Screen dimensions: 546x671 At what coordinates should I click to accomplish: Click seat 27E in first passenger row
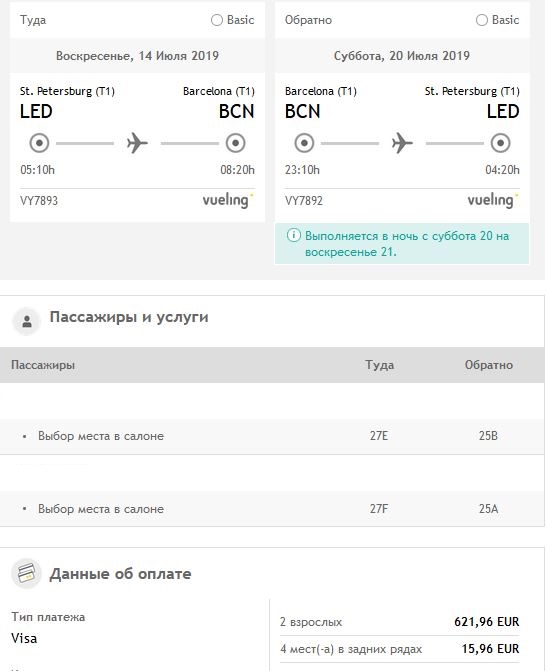click(x=379, y=436)
